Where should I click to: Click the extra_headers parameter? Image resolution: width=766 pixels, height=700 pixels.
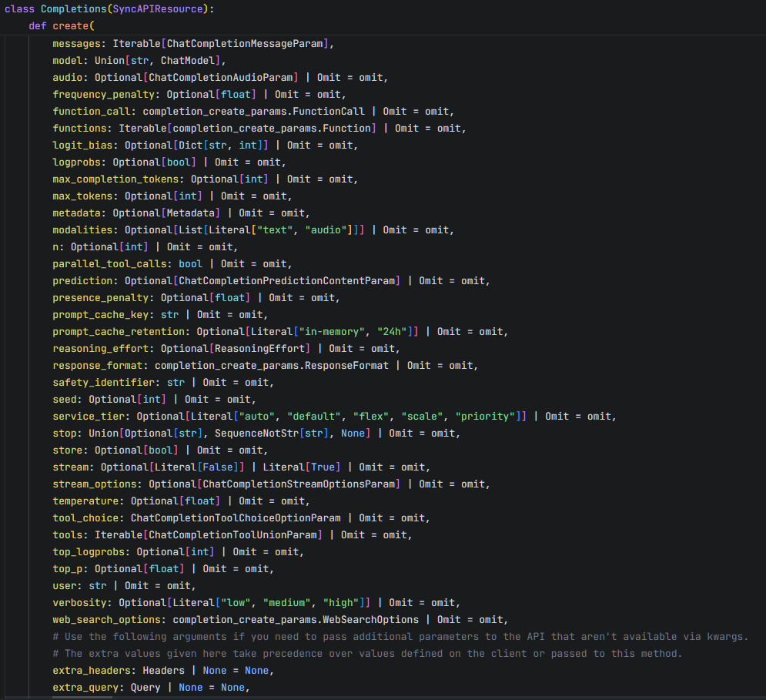92,671
